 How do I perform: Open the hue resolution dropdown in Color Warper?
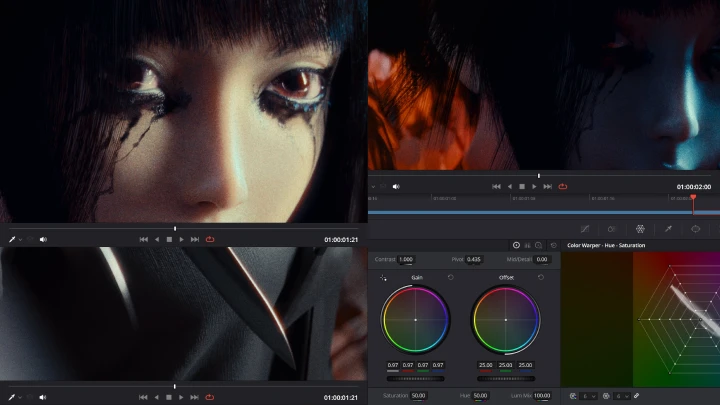tap(590, 395)
